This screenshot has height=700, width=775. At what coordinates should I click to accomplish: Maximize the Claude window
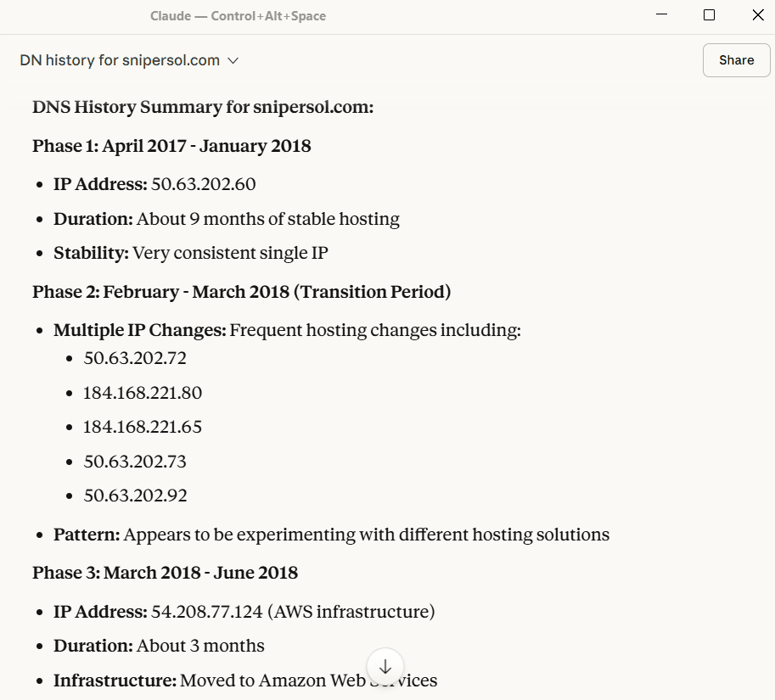pyautogui.click(x=709, y=14)
